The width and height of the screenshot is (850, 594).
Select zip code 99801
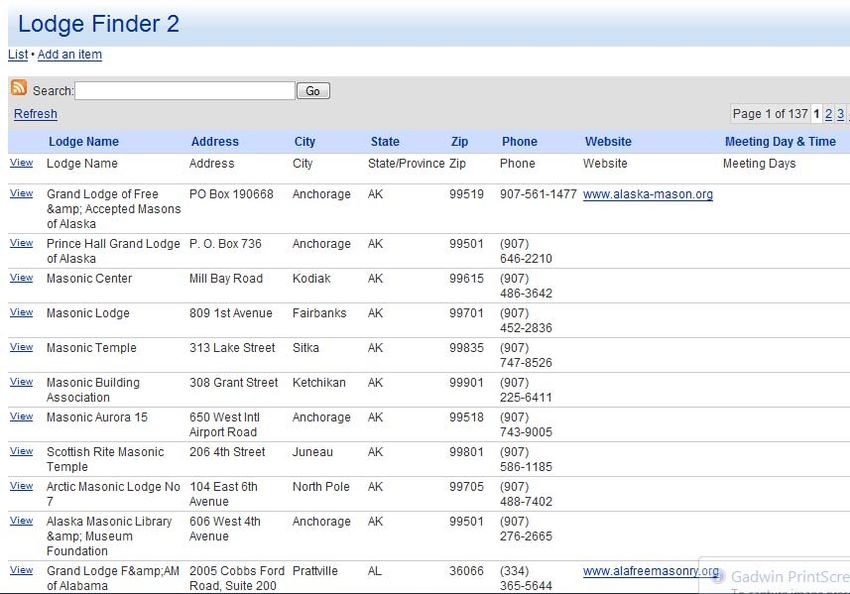point(466,452)
